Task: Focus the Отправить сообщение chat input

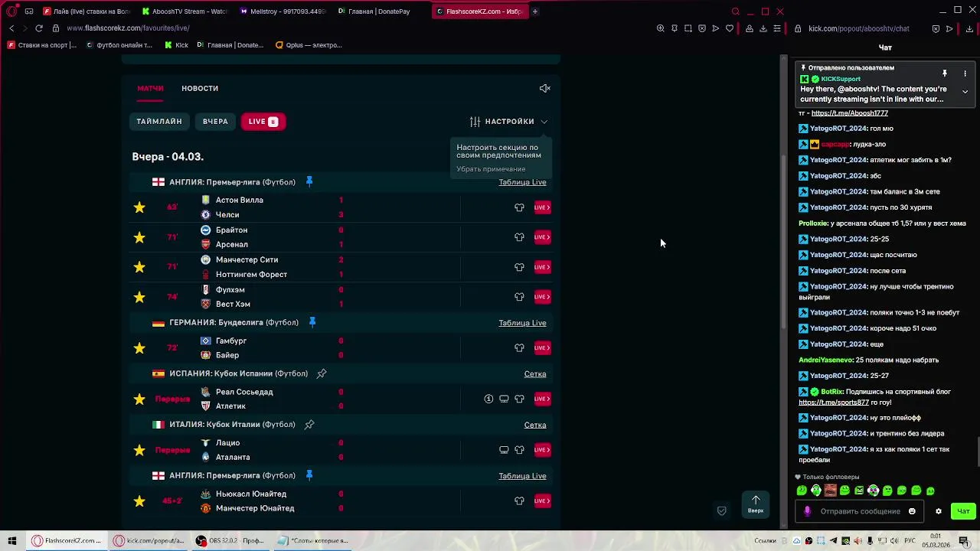Action: click(860, 511)
